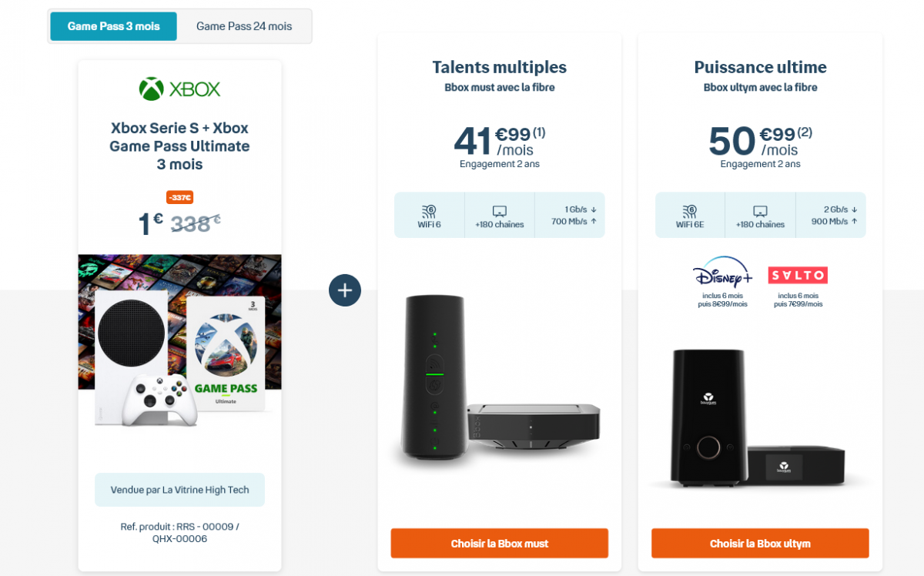Click the Bbox ultym router image
The image size is (924, 576).
[x=707, y=416]
